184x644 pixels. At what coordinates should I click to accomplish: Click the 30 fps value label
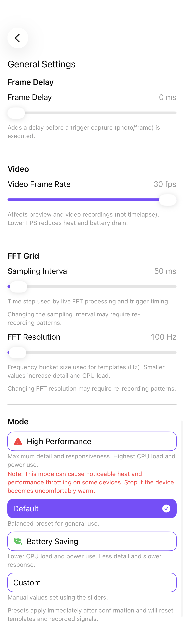click(x=165, y=184)
